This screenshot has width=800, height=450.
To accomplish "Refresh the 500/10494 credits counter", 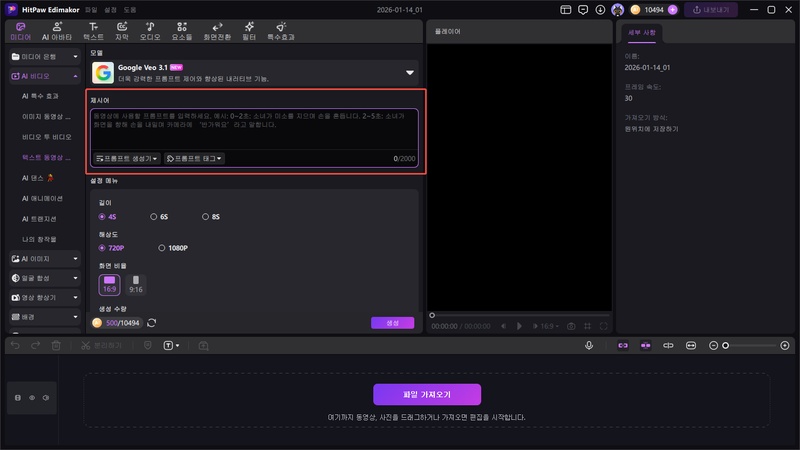I will click(152, 323).
